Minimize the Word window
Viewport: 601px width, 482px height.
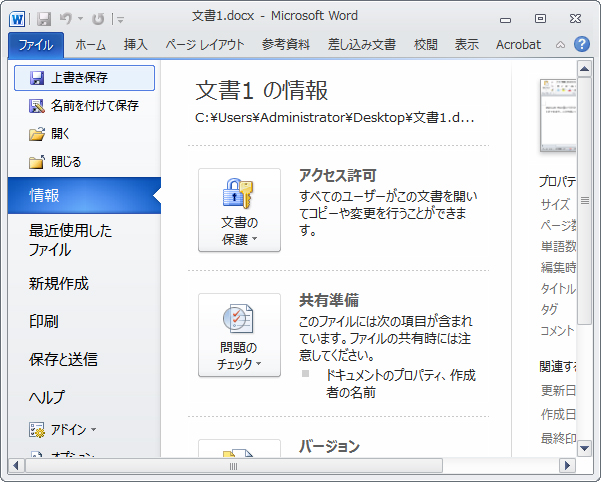pyautogui.click(x=506, y=19)
